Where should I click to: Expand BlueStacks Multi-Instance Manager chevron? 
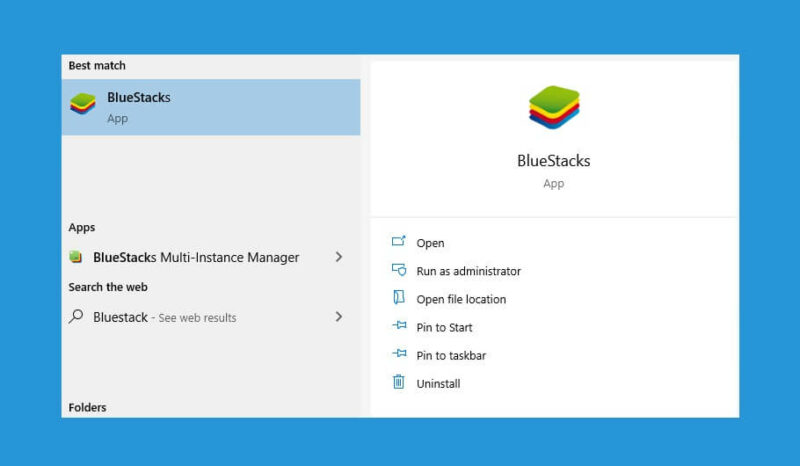tap(339, 257)
